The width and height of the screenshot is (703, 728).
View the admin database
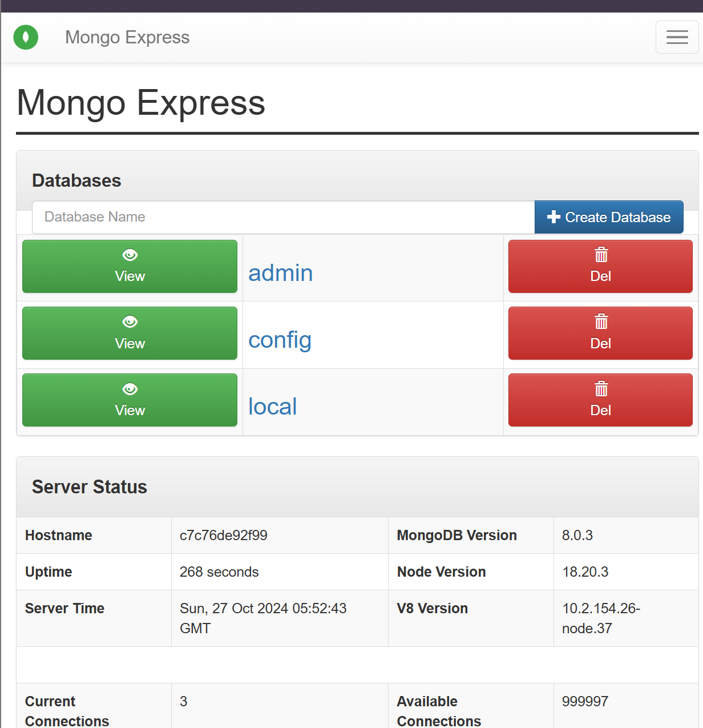(x=130, y=266)
